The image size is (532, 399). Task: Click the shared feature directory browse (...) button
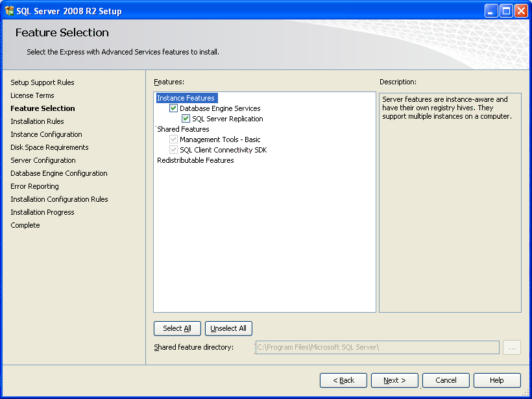pyautogui.click(x=512, y=348)
